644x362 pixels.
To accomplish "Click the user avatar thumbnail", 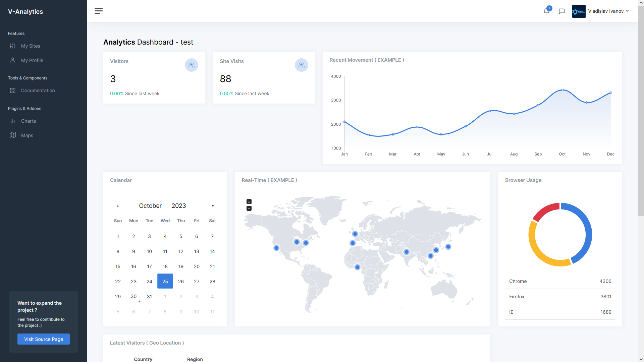I will click(x=579, y=11).
